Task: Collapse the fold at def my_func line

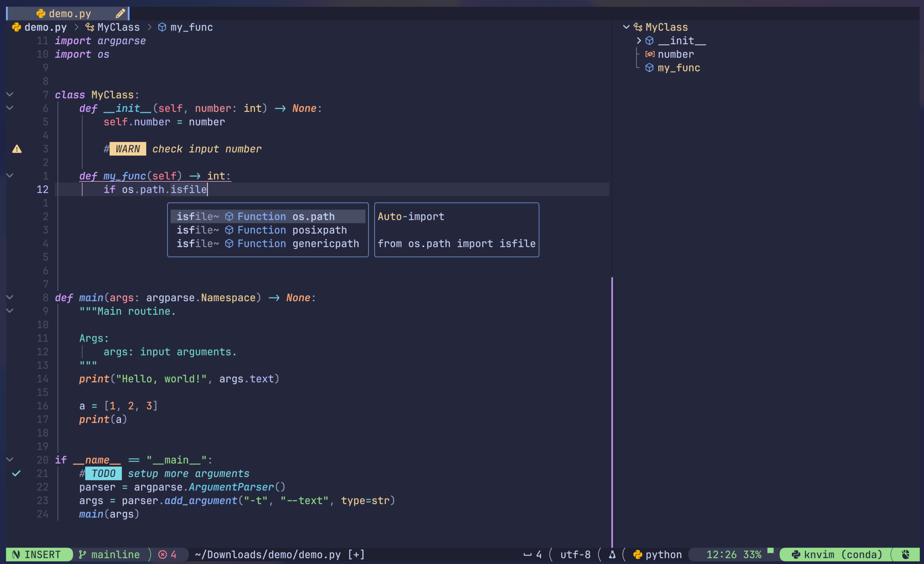Action: click(x=9, y=176)
